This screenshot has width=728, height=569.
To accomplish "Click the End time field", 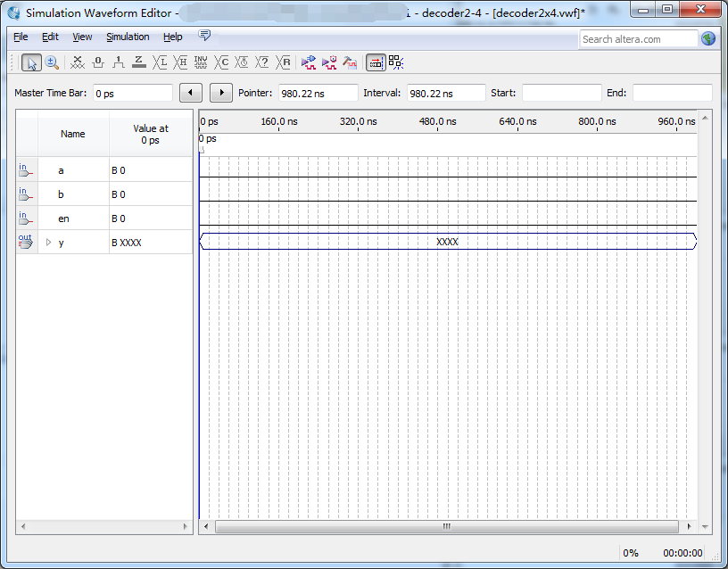I will pos(673,93).
